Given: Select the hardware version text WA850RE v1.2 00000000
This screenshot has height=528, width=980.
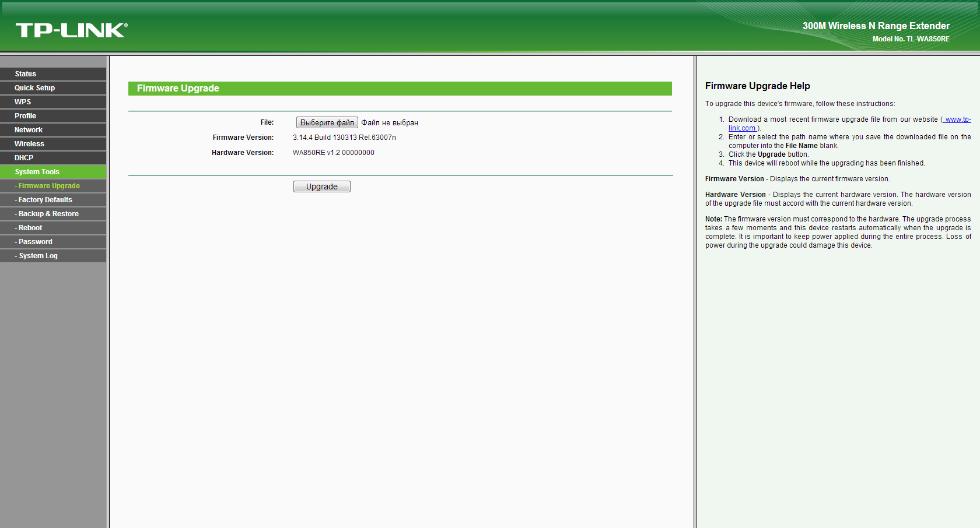Looking at the screenshot, I should pos(334,153).
